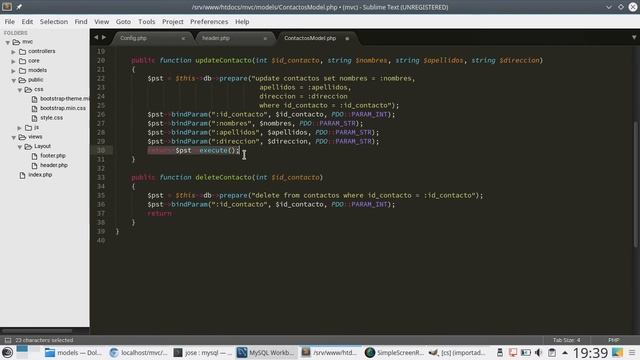This screenshot has width=640, height=360.
Task: Open style.css in sidebar
Action: point(51,118)
